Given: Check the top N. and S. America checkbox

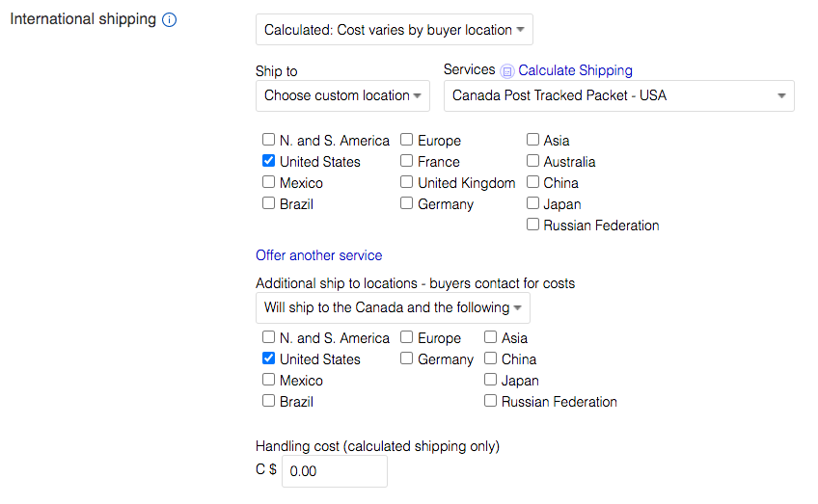Looking at the screenshot, I should (268, 140).
